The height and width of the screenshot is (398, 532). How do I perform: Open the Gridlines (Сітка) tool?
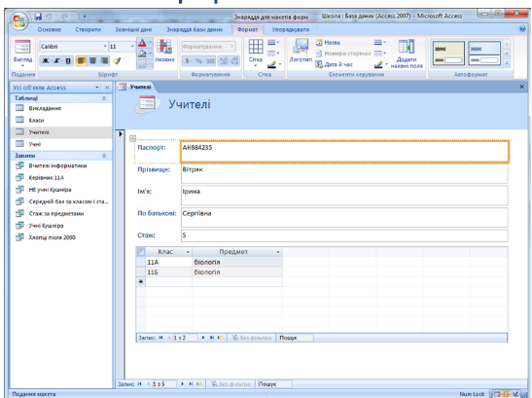(256, 52)
